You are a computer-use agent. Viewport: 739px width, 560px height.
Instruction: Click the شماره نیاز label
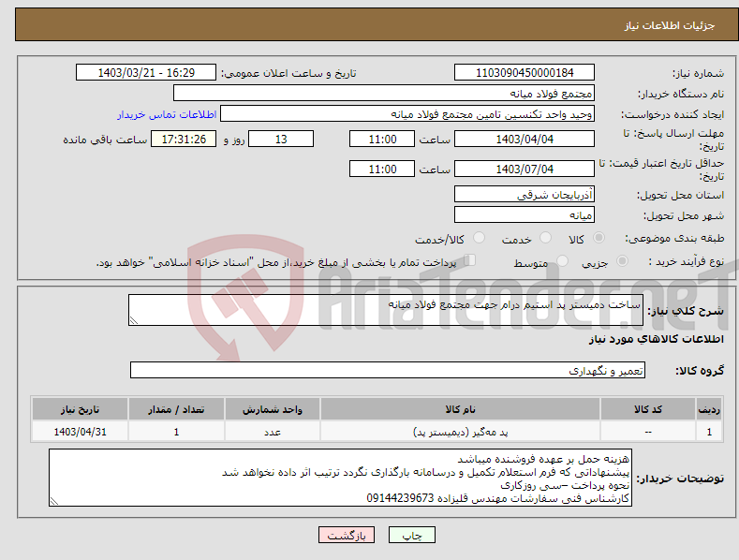(698, 74)
